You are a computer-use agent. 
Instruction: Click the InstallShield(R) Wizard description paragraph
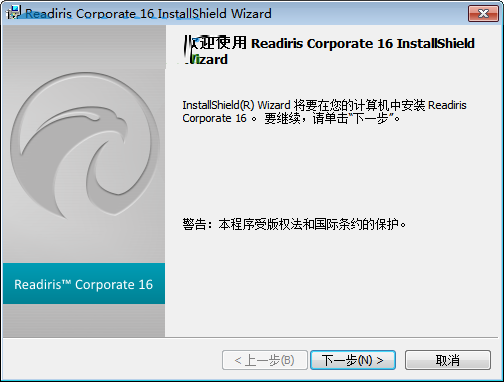[324, 112]
